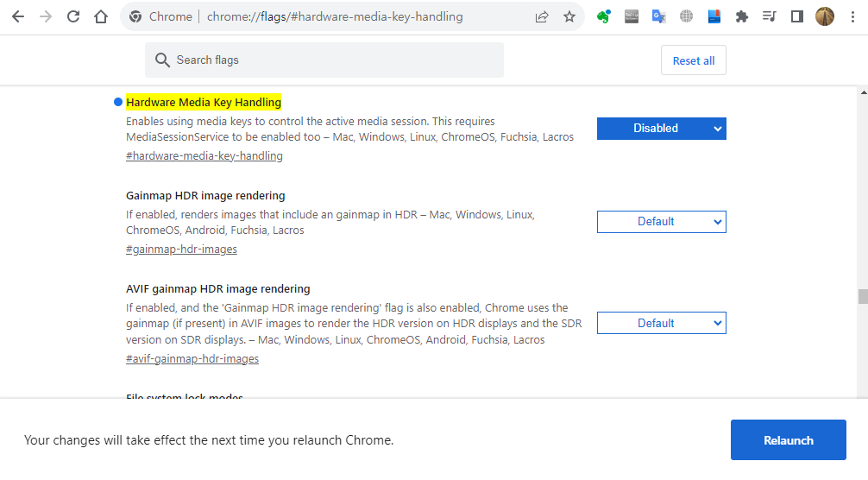The image size is (868, 480).
Task: Bookmark this page with the star
Action: coord(569,16)
